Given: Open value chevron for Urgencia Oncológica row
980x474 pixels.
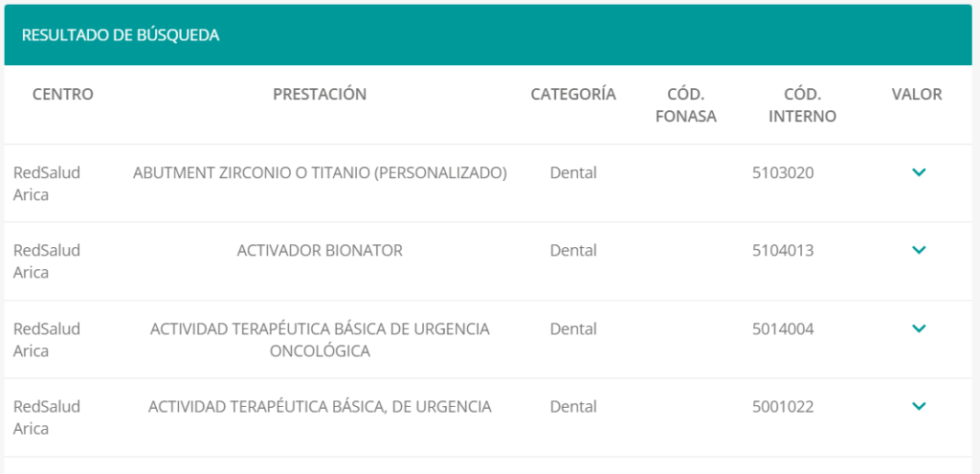Looking at the screenshot, I should (918, 328).
